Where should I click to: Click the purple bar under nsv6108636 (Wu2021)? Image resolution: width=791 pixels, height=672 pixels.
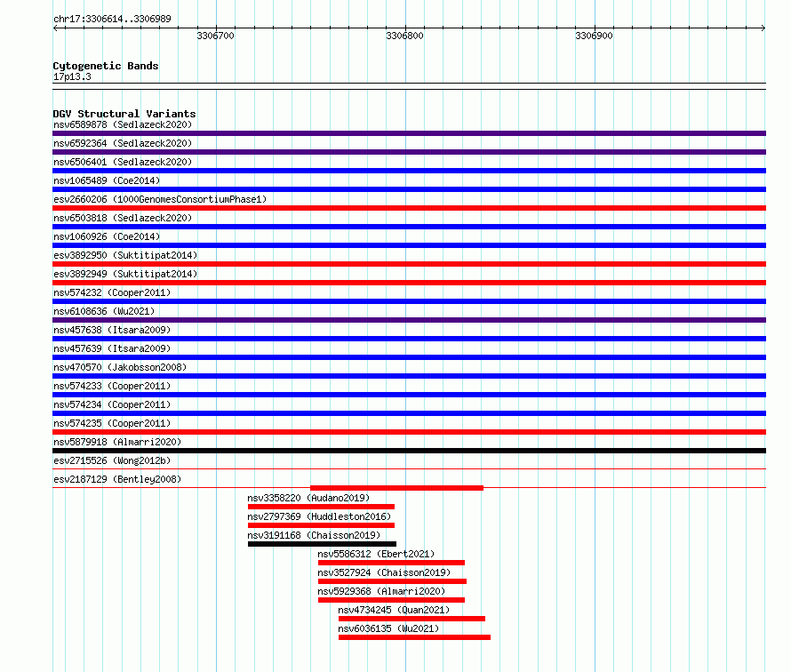coord(409,320)
